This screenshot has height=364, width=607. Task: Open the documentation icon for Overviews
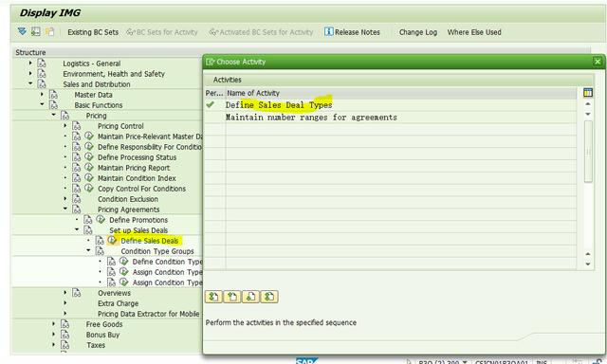pos(77,293)
